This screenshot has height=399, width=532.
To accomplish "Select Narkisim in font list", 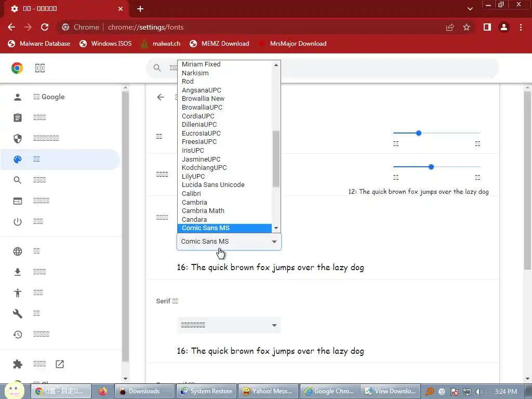I will pos(224,73).
